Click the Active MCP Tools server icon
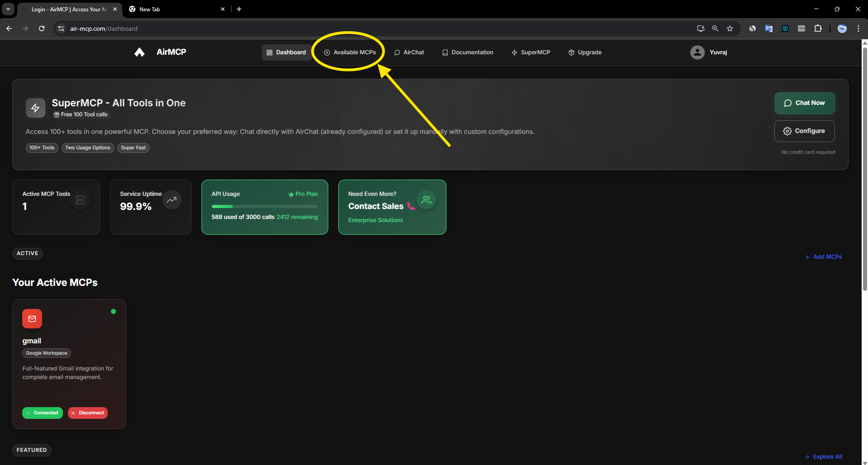 pos(80,200)
